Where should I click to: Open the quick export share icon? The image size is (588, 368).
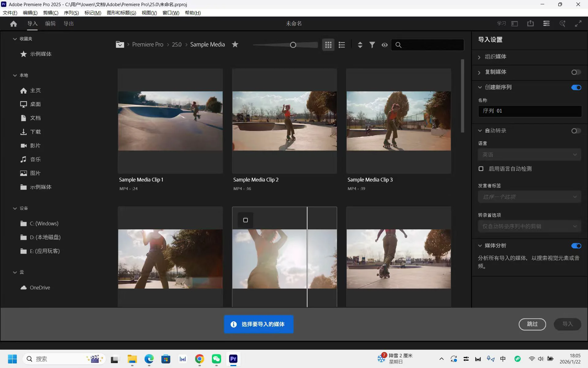530,24
